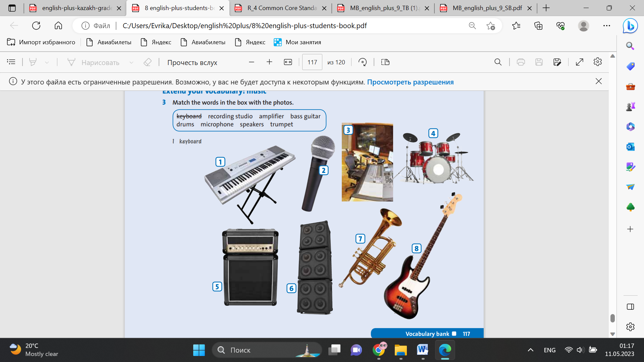
Task: Click Просмотреть разрешения link
Action: pyautogui.click(x=410, y=82)
